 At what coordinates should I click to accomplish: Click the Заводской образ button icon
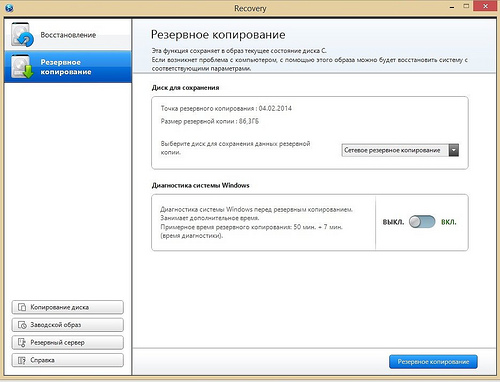click(x=22, y=325)
